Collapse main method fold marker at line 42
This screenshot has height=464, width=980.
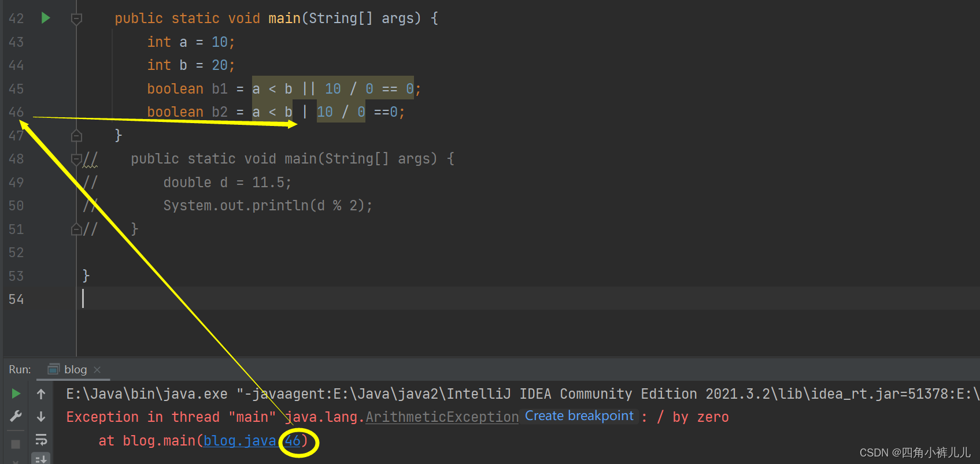(x=76, y=19)
